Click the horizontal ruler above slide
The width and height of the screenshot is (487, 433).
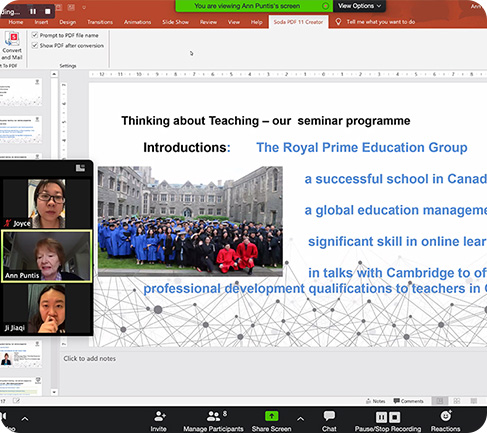288,74
